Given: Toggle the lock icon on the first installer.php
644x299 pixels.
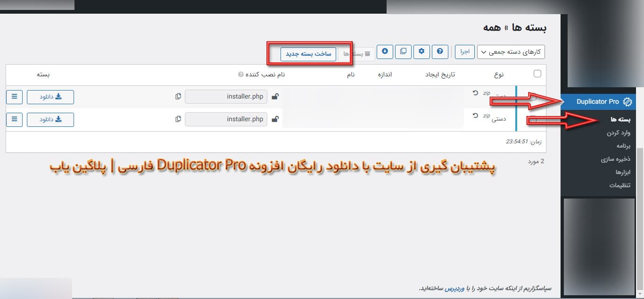Looking at the screenshot, I should pyautogui.click(x=275, y=96).
